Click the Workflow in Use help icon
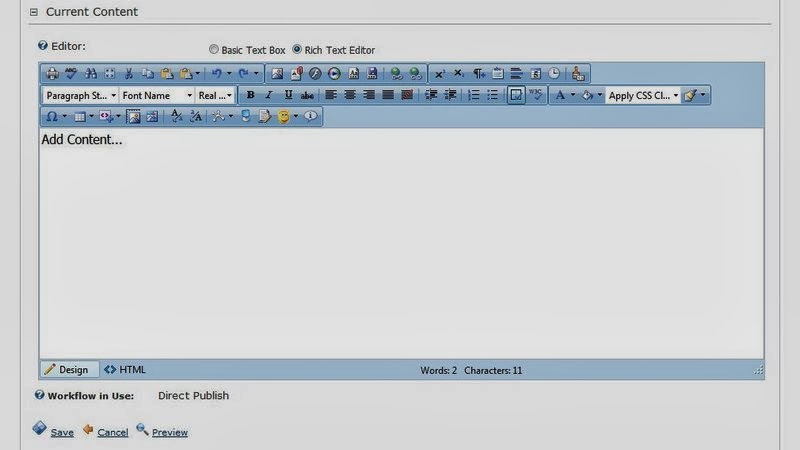 pyautogui.click(x=39, y=394)
